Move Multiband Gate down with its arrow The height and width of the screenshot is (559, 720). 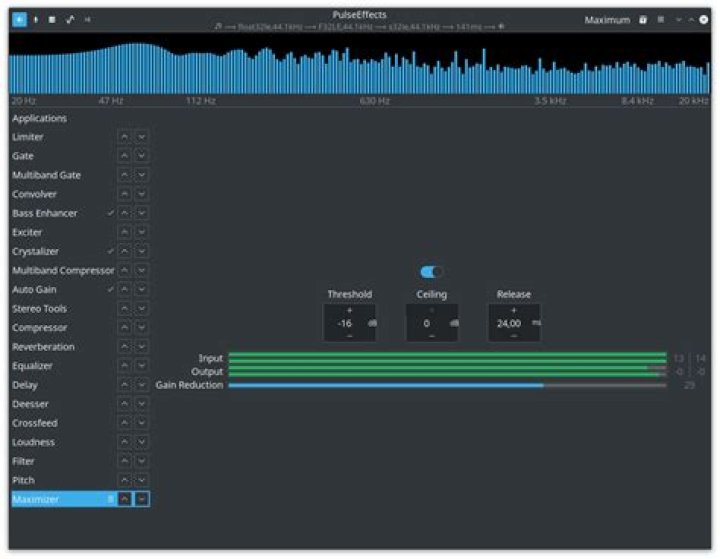pyautogui.click(x=142, y=175)
